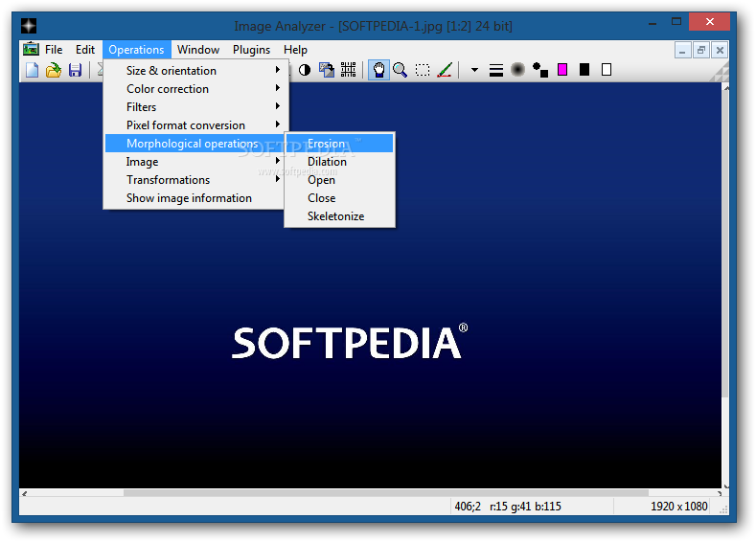Click the 1920 x 1080 status entry
Viewport: 756px width, 542px height.
coord(678,507)
